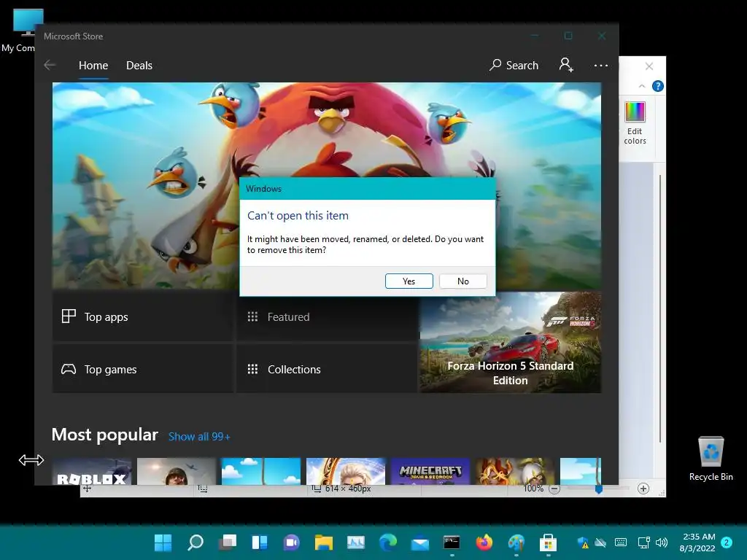The width and height of the screenshot is (747, 560).
Task: Click the Paint zoom in plus button
Action: point(643,489)
